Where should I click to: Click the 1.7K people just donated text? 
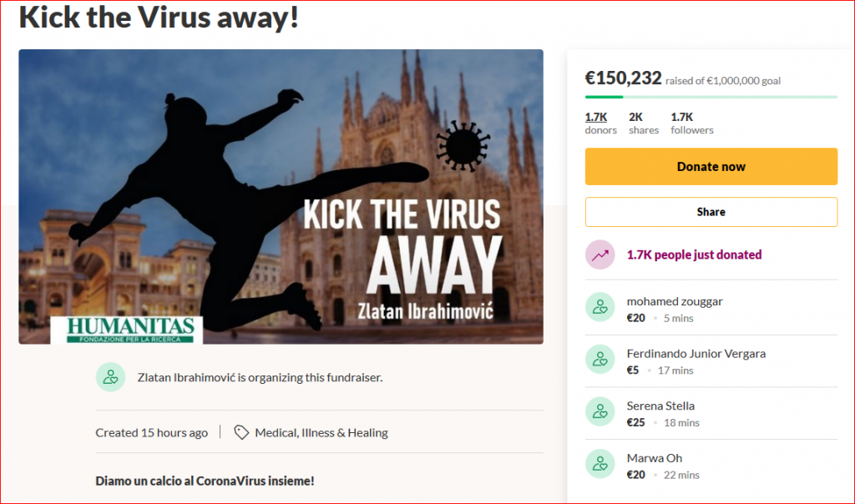[x=694, y=255]
